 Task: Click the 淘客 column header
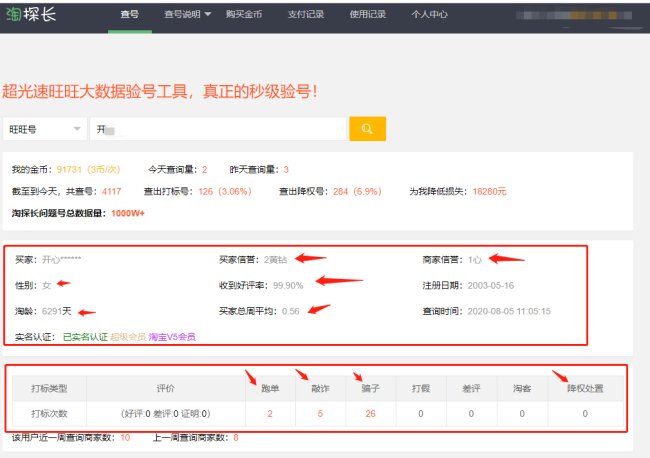point(522,388)
